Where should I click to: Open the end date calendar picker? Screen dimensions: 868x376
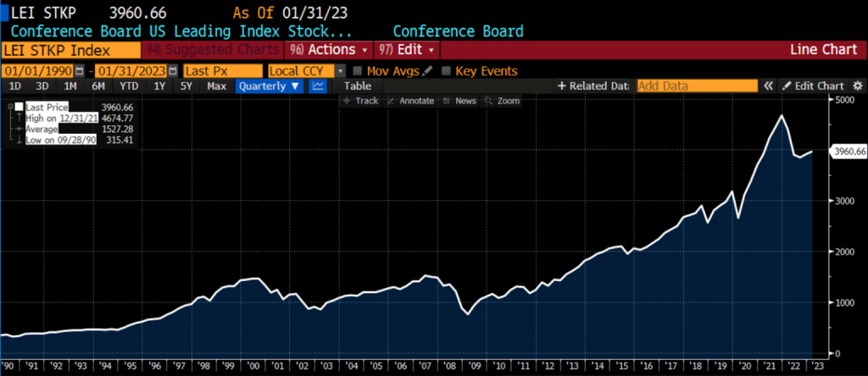pyautogui.click(x=173, y=71)
